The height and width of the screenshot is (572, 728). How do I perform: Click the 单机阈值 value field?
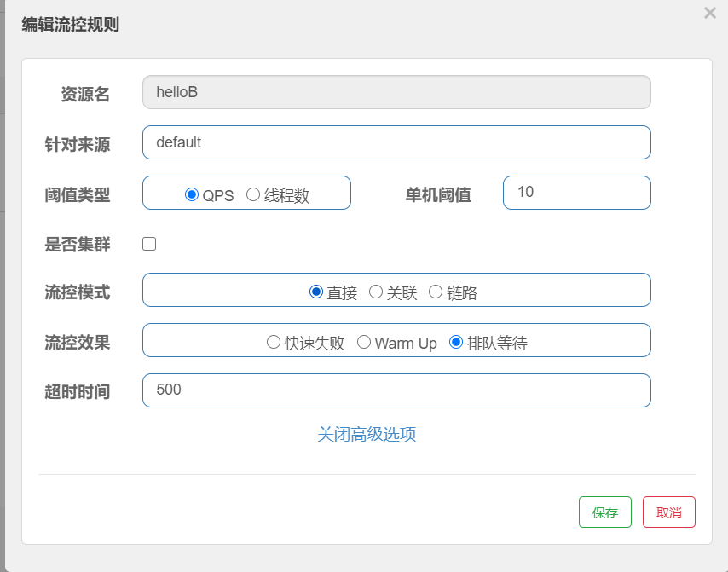pos(577,193)
